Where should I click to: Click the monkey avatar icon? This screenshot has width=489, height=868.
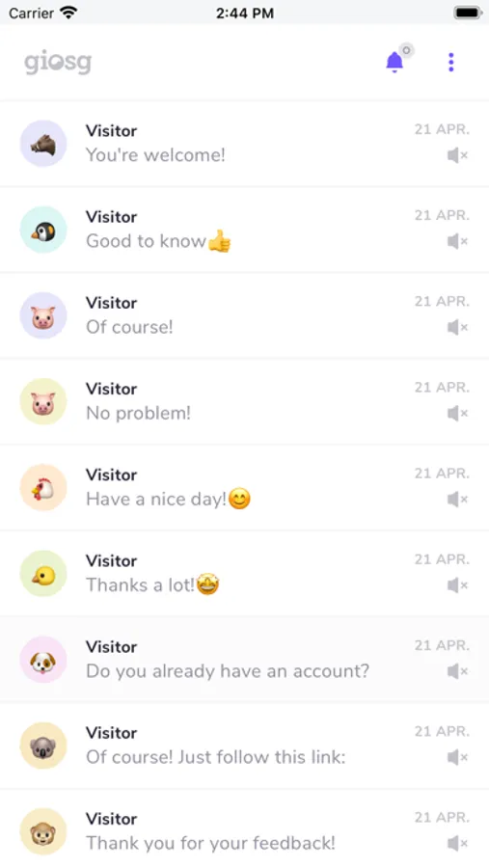(43, 831)
